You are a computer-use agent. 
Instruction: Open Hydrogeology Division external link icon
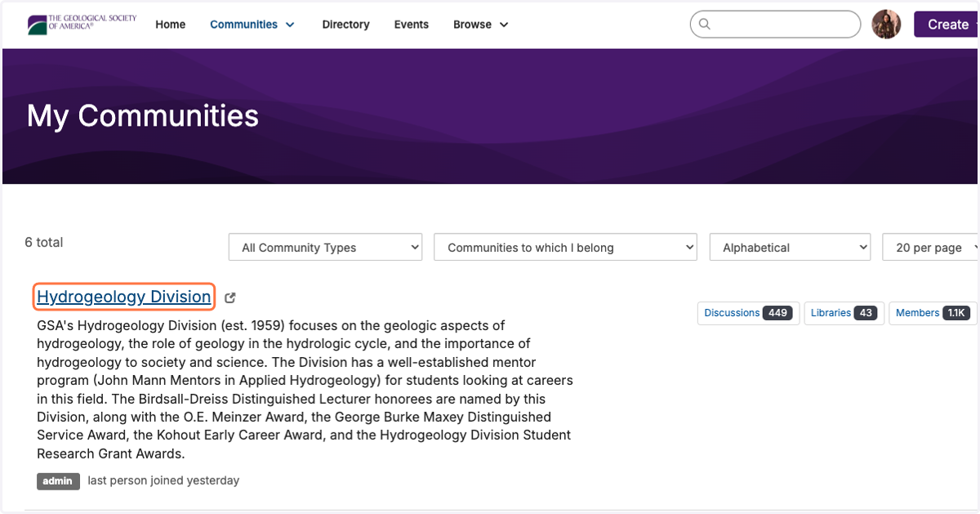(x=230, y=297)
